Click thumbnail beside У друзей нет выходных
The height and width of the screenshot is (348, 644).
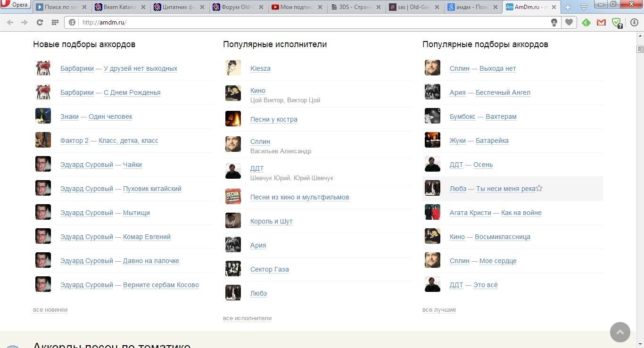pyautogui.click(x=43, y=68)
